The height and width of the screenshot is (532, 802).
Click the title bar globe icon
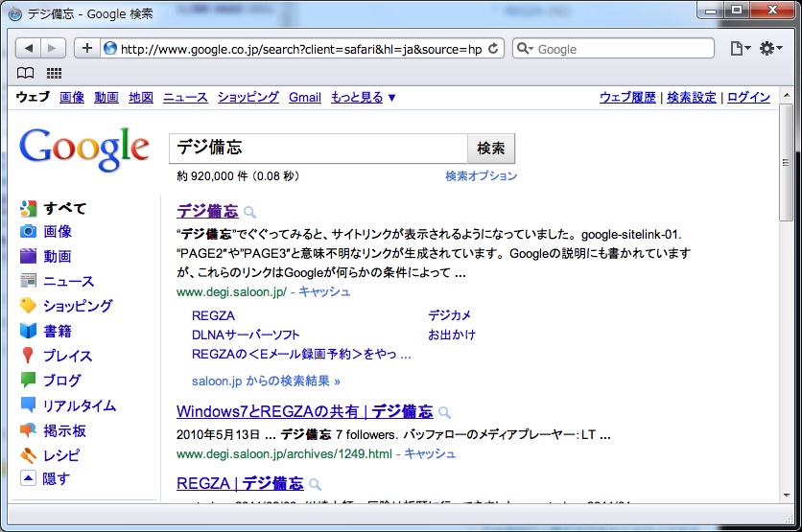coord(15,13)
